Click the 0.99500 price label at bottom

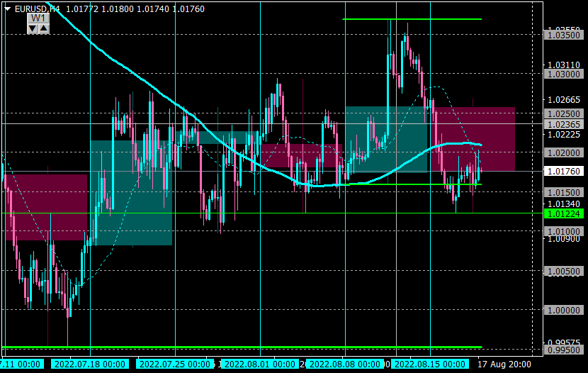pos(564,350)
